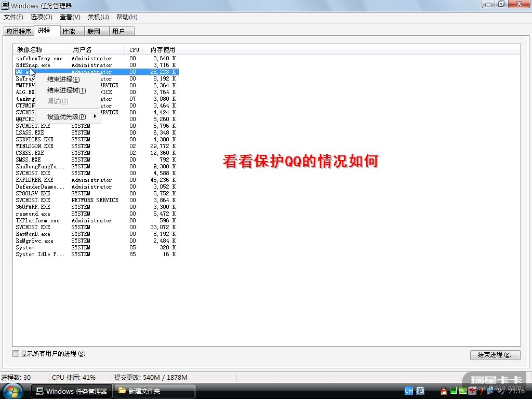Screen dimensions: 532x399
Task: Select the RdfSnap.exe process row
Action: [96, 65]
